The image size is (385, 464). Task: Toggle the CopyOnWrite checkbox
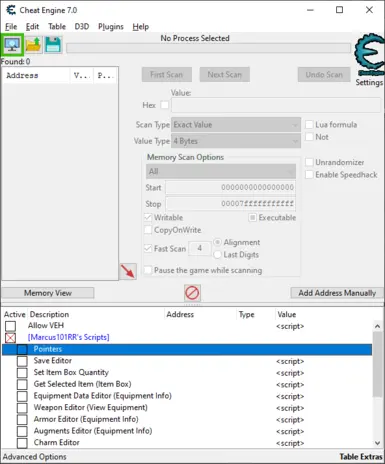click(148, 230)
